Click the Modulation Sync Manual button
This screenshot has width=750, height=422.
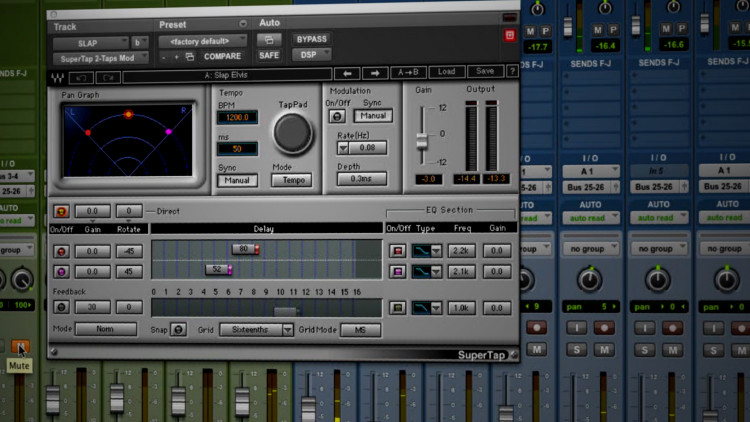pyautogui.click(x=373, y=116)
